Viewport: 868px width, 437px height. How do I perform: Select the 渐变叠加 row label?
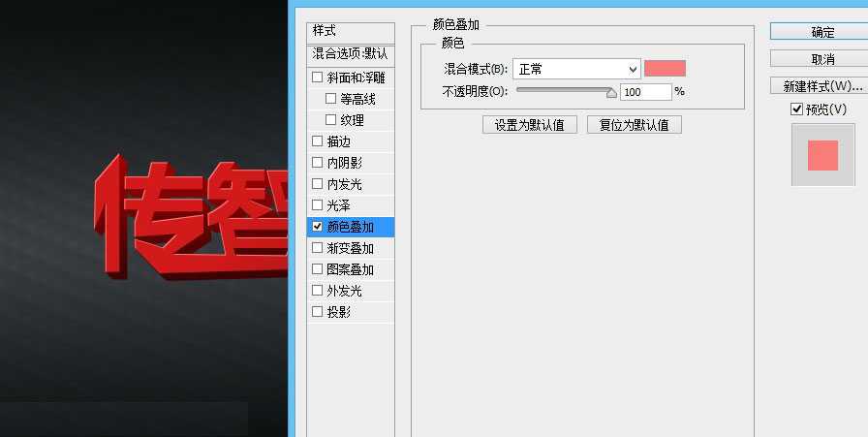(350, 248)
